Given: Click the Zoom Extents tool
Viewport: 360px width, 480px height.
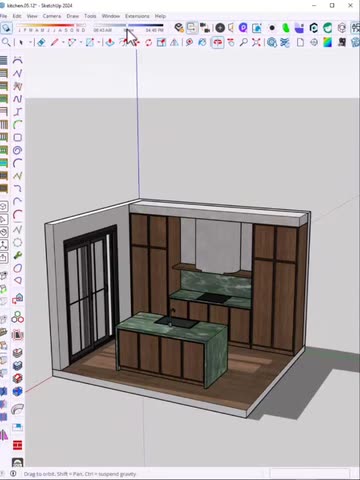Looking at the screenshot, I should tap(256, 42).
